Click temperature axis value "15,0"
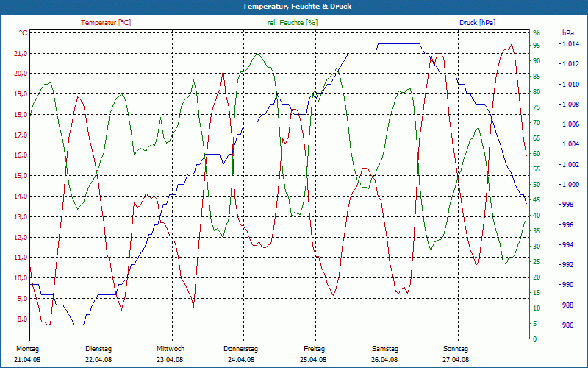588x368 pixels. (x=21, y=176)
